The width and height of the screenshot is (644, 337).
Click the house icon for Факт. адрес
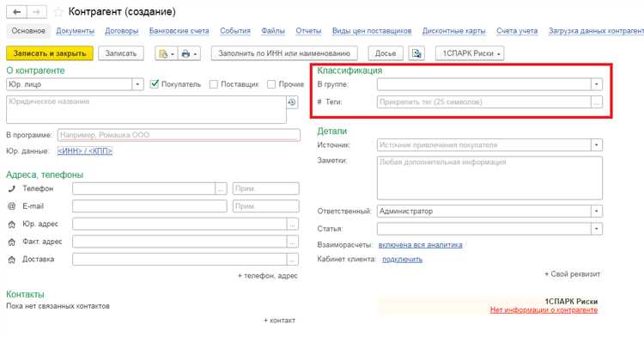point(11,242)
